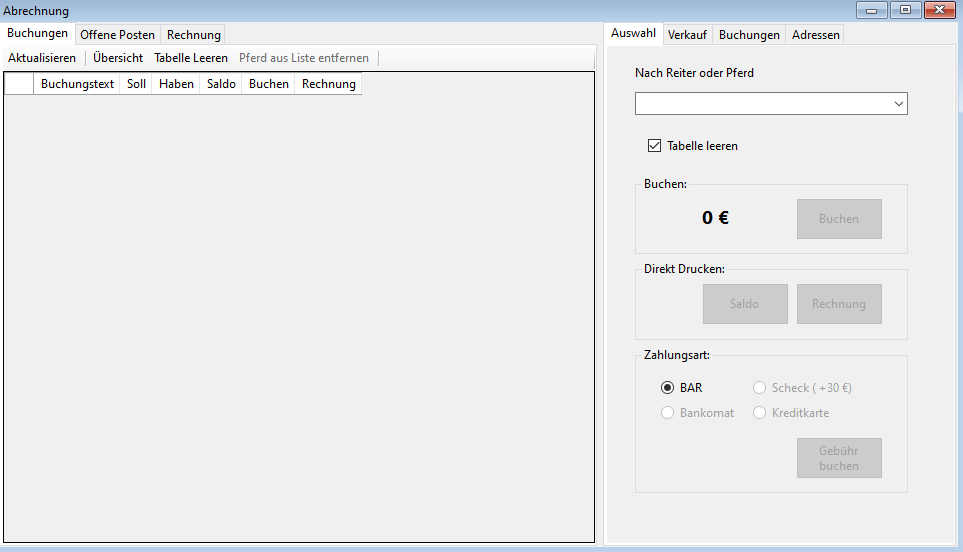Select the BAR payment radio button
Screen dimensions: 963x552
pyautogui.click(x=668, y=388)
